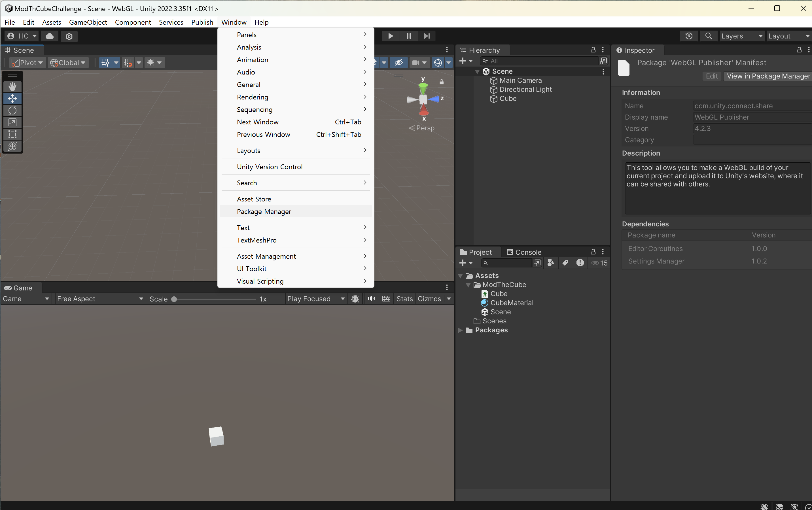This screenshot has height=510, width=812.
Task: Click Unity Version Control menu item
Action: (x=296, y=167)
